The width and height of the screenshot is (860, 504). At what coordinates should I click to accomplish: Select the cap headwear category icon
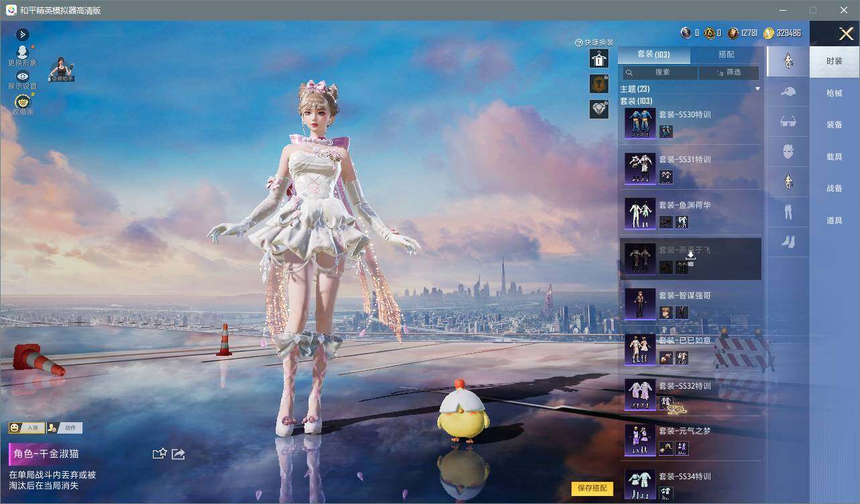click(788, 92)
